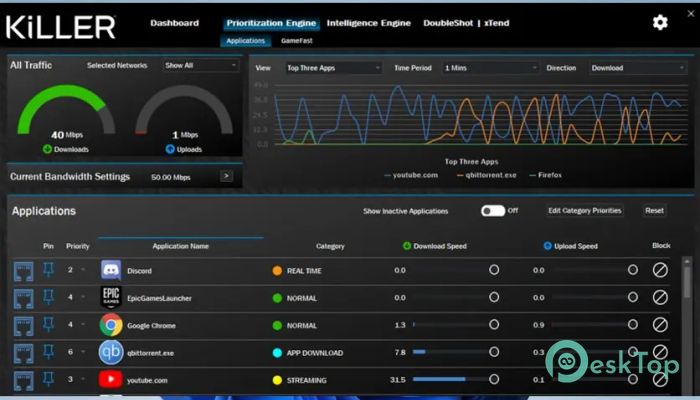Click the youtube.com chart legend entry
The image size is (700, 400).
(x=411, y=175)
